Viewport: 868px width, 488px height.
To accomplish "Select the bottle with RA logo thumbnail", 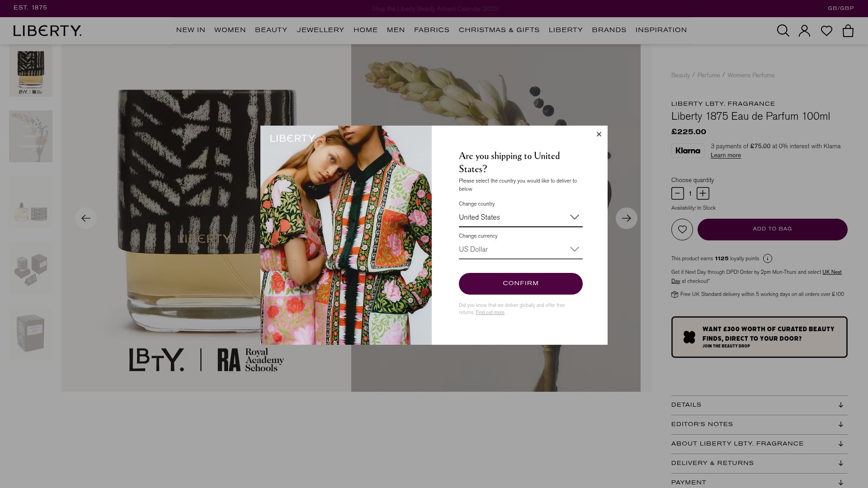I will (x=31, y=70).
